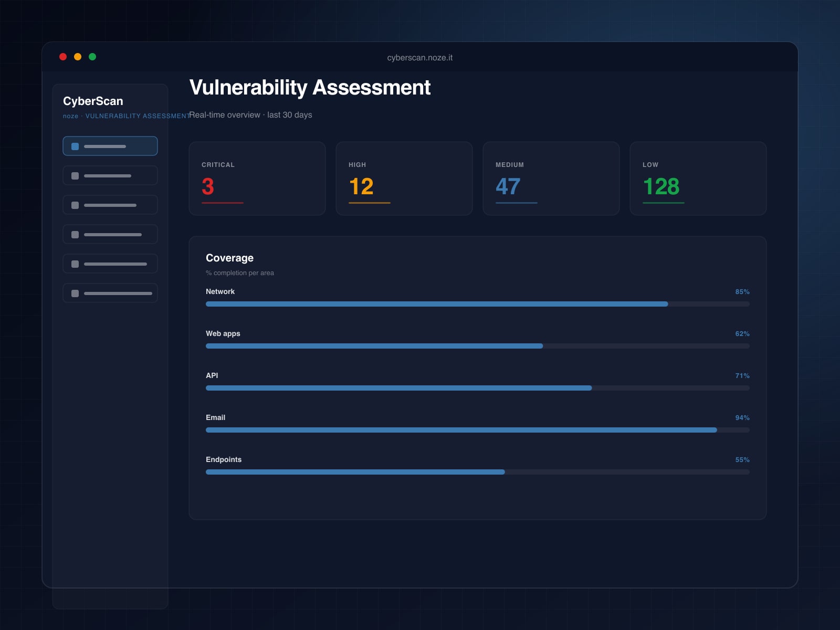This screenshot has width=840, height=630.
Task: Click the Low severity count 128
Action: 661,186
